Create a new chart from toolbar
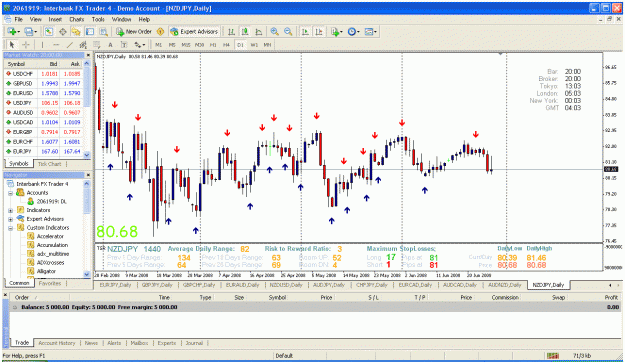 (x=13, y=31)
